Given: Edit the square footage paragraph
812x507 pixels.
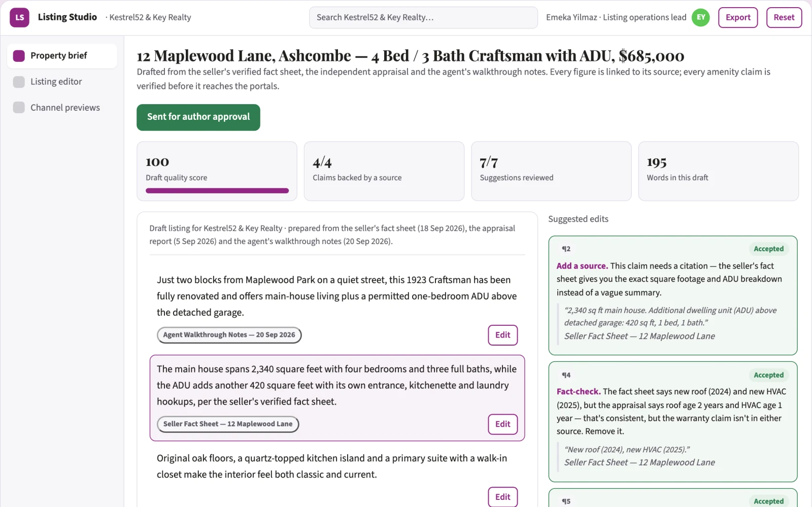Looking at the screenshot, I should pyautogui.click(x=503, y=424).
